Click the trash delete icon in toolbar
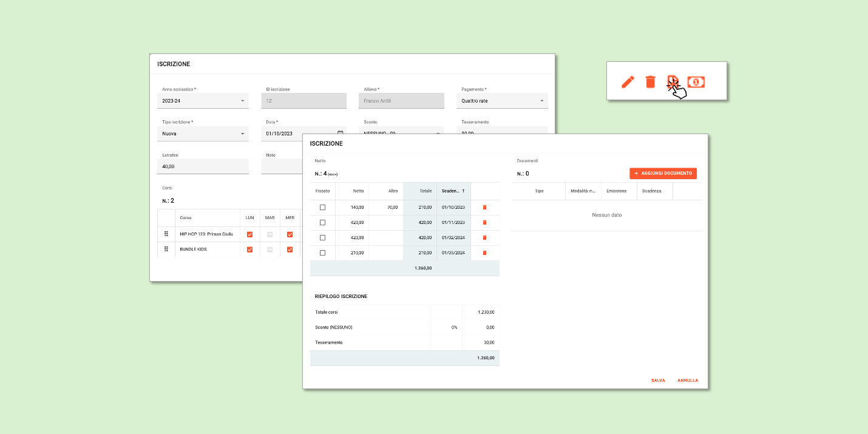 click(650, 82)
